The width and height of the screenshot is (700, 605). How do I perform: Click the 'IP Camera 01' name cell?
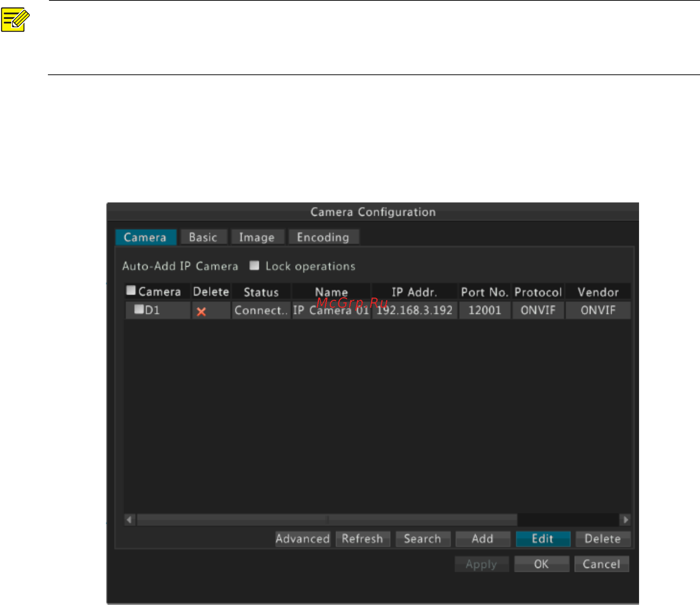tap(331, 310)
